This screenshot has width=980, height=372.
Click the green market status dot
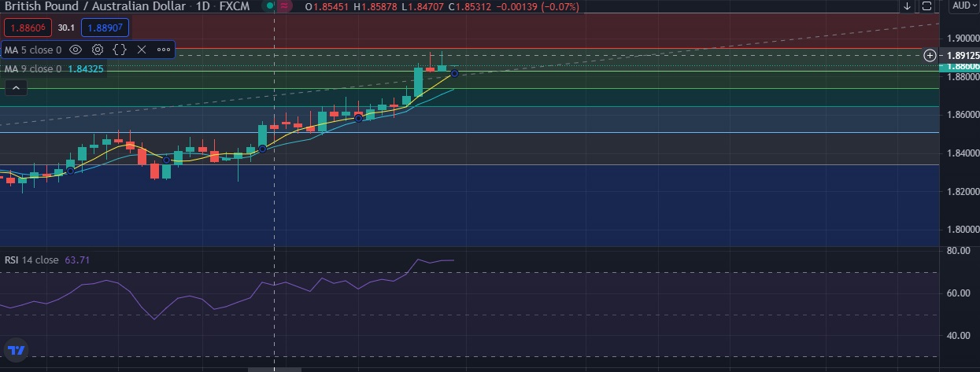tap(271, 6)
